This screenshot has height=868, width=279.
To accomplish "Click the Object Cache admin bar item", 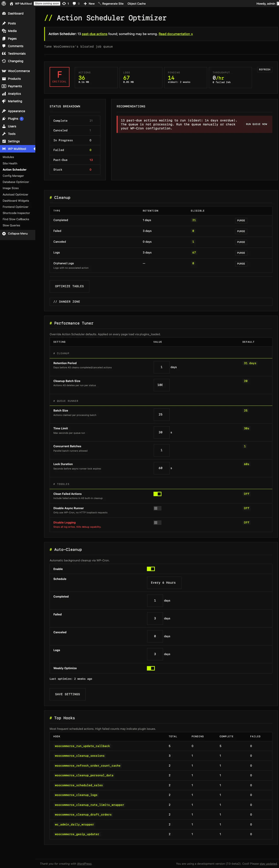I will point(137,3).
